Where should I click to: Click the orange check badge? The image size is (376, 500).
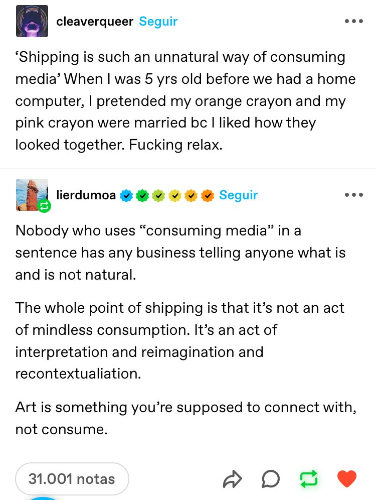click(207, 195)
